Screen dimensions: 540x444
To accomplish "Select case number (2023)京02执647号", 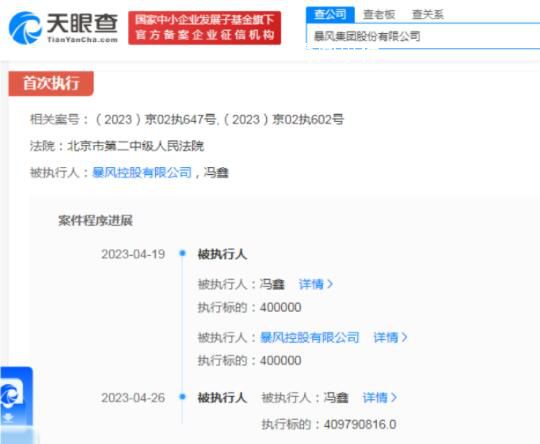I will pyautogui.click(x=156, y=120).
